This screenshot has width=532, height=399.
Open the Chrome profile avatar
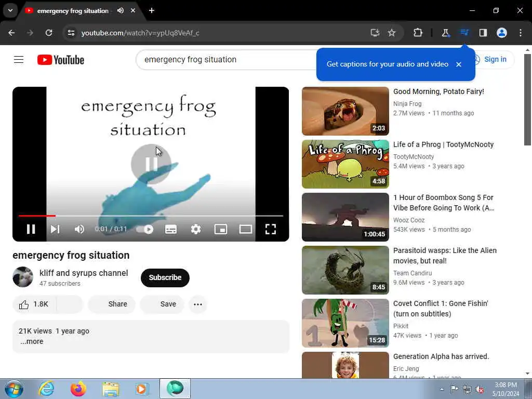502,33
